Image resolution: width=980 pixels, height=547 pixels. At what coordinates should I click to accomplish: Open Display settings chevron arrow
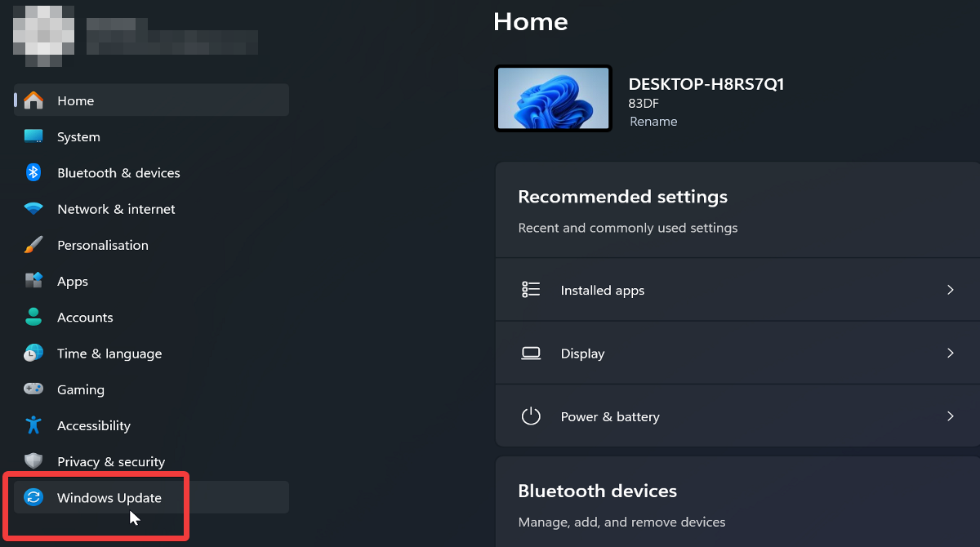click(x=950, y=354)
